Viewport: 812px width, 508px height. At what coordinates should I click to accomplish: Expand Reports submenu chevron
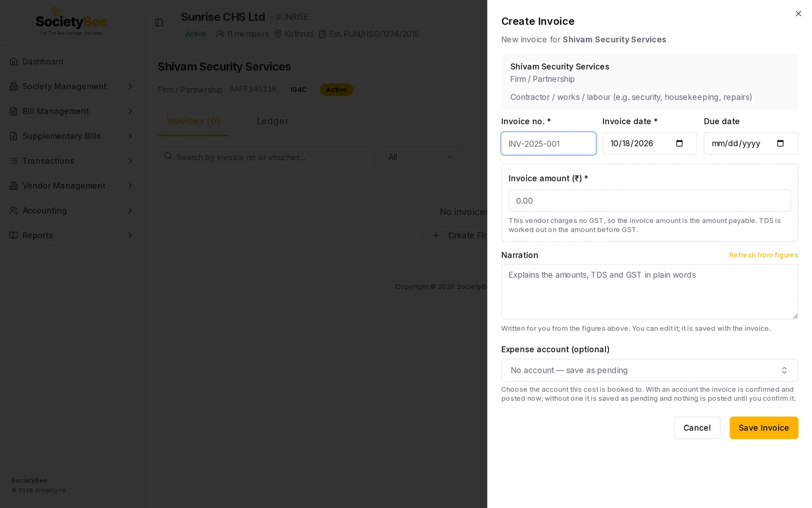(x=130, y=235)
